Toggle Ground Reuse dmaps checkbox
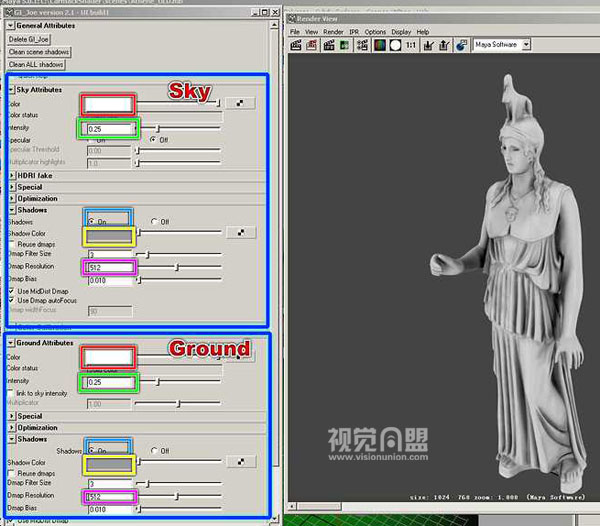 click(11, 473)
